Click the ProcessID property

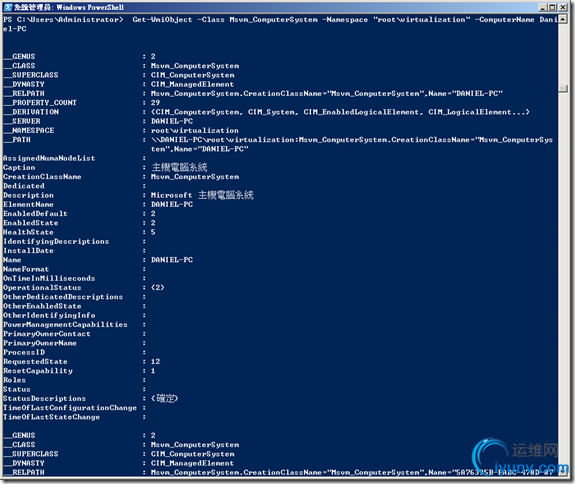pos(24,352)
